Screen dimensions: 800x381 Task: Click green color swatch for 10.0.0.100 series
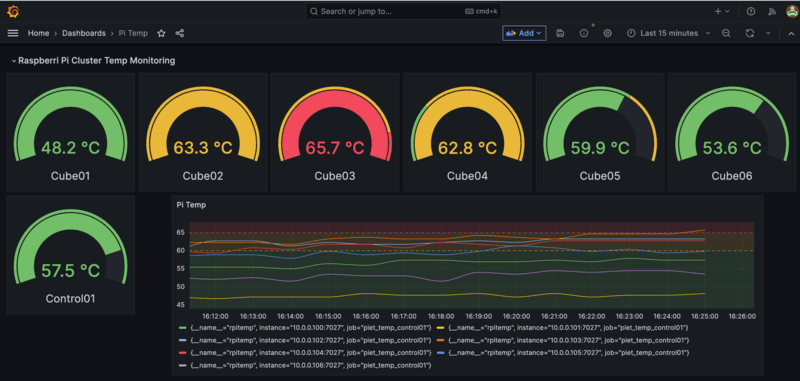pos(183,327)
